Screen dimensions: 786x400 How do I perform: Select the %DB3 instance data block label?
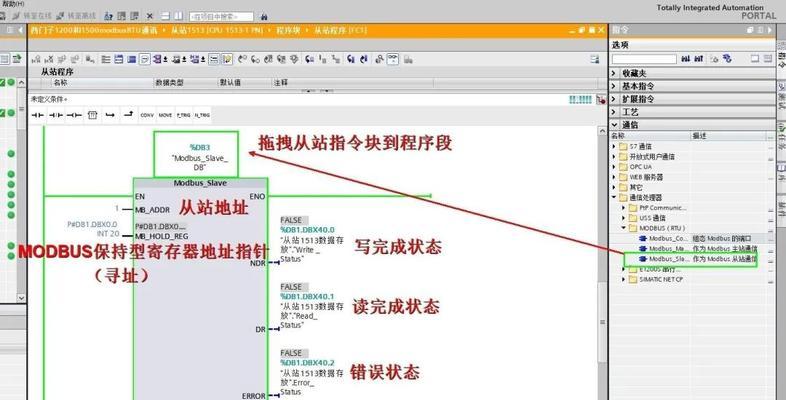point(200,147)
